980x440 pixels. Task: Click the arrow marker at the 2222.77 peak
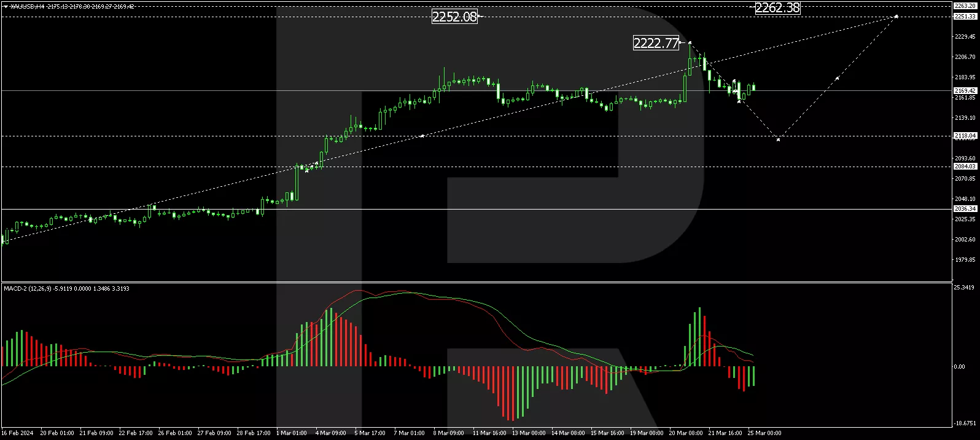690,43
